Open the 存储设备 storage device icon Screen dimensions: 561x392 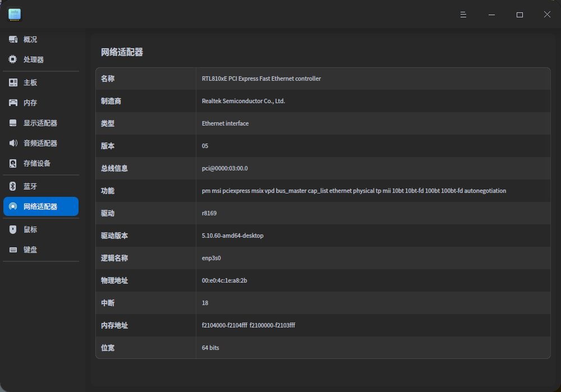point(12,163)
